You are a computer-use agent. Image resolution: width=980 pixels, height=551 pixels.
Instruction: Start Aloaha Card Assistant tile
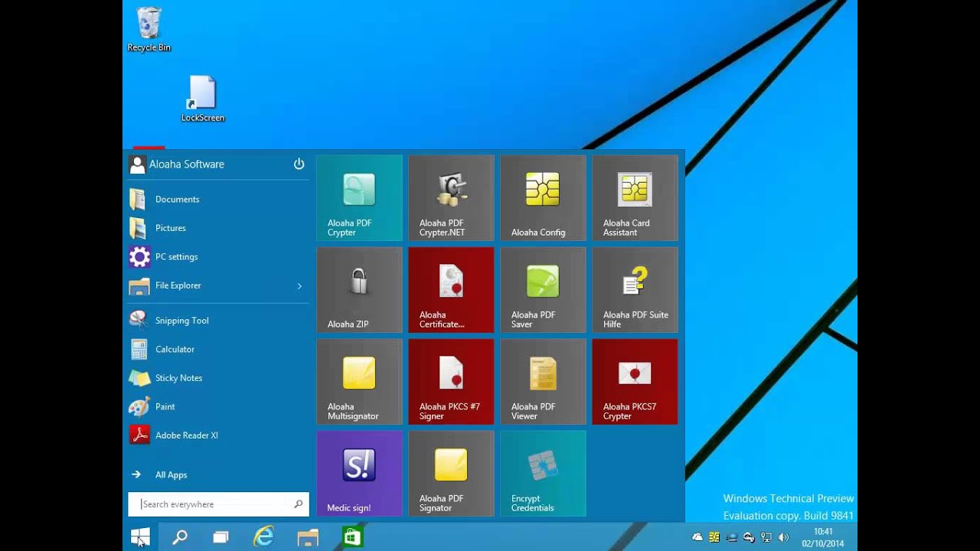[635, 198]
